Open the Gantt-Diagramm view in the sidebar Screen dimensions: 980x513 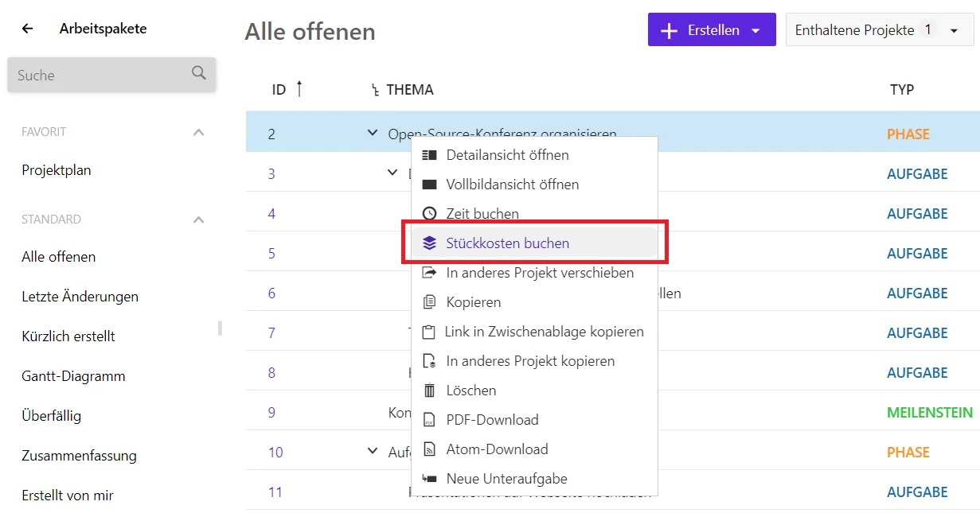[74, 375]
